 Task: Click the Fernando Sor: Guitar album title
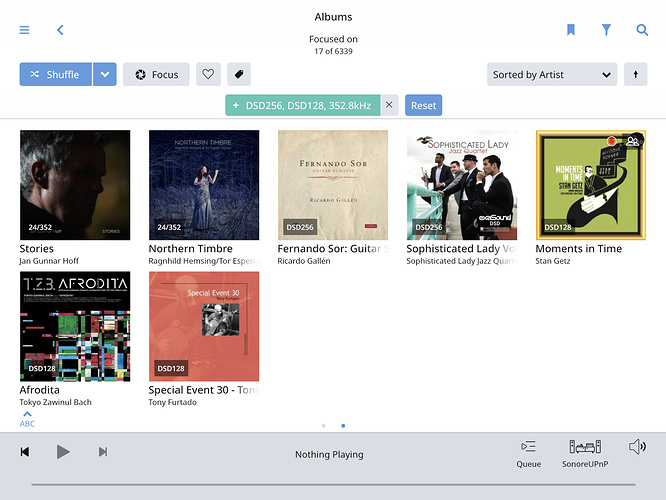click(333, 249)
